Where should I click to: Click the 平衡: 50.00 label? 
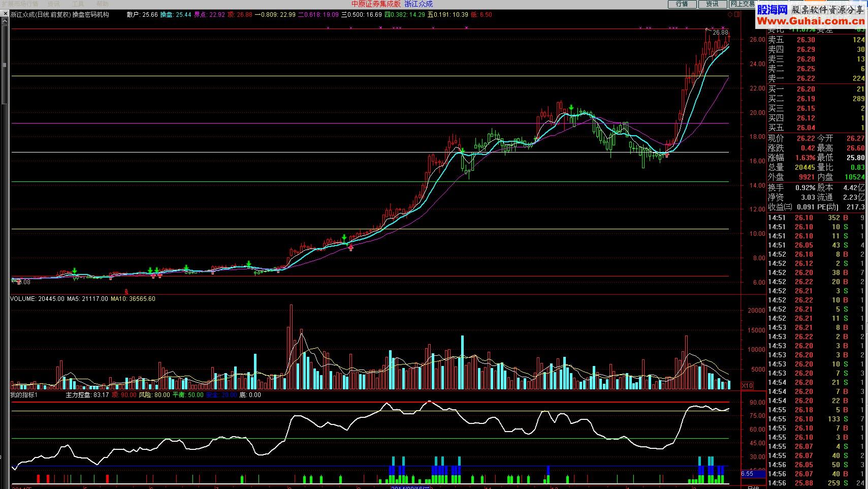188,395
